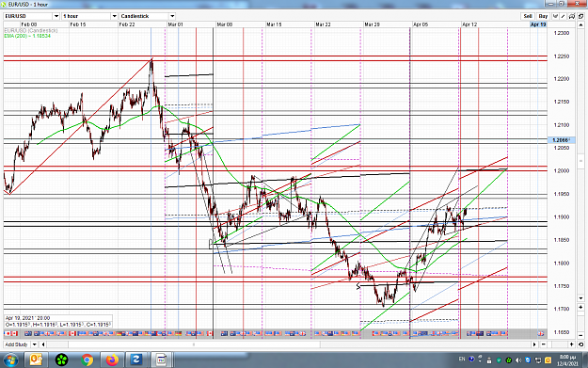The image size is (588, 368).
Task: Click the EUR/USD (Candlestick) chart label
Action: coord(31,30)
